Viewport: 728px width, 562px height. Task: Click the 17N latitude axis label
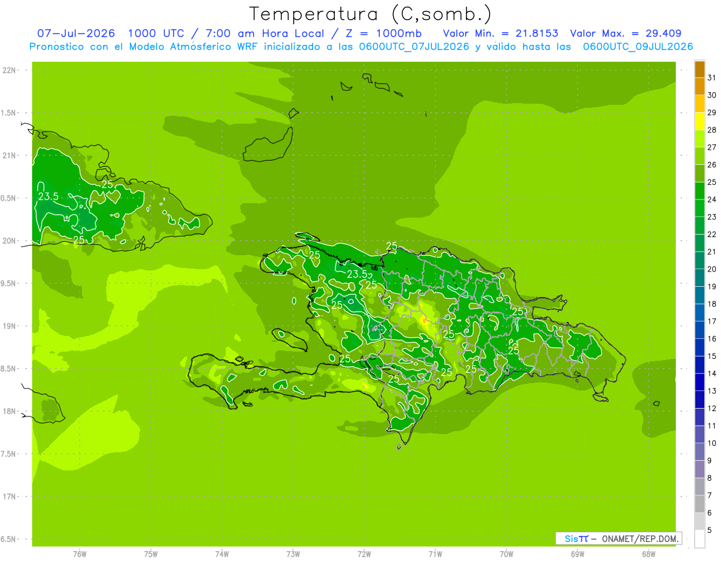[10, 497]
